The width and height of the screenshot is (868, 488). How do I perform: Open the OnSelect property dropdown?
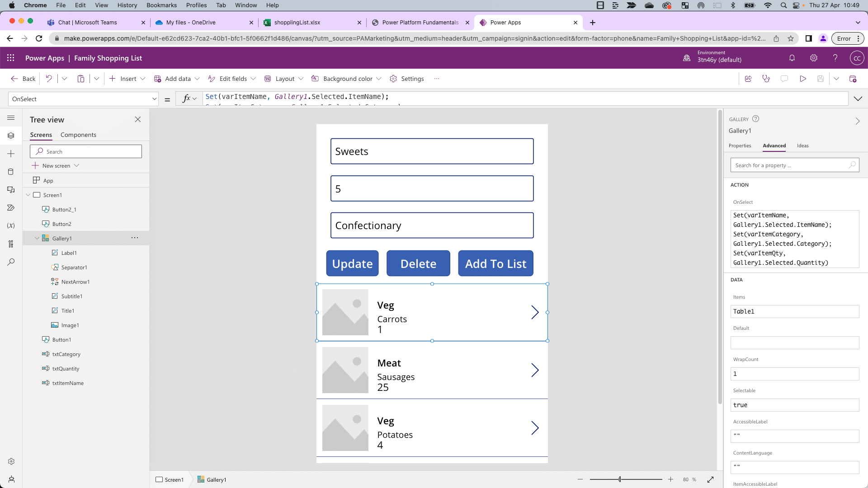(x=154, y=99)
